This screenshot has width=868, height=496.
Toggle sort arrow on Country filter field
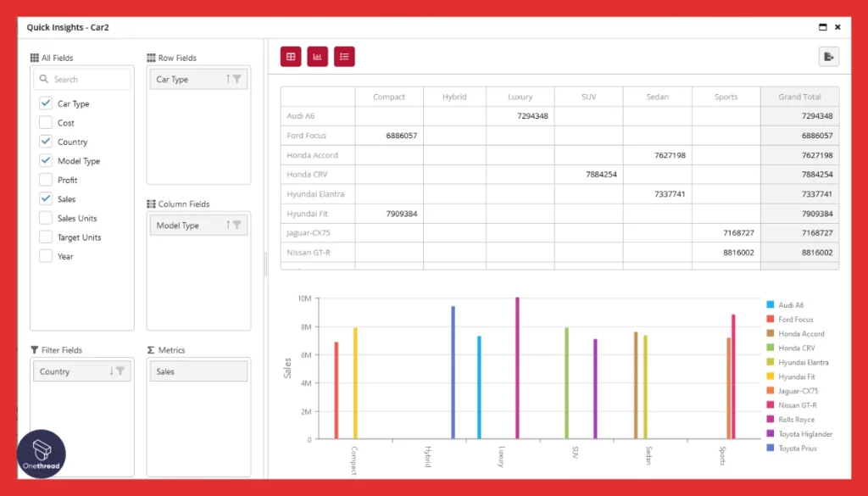(111, 371)
